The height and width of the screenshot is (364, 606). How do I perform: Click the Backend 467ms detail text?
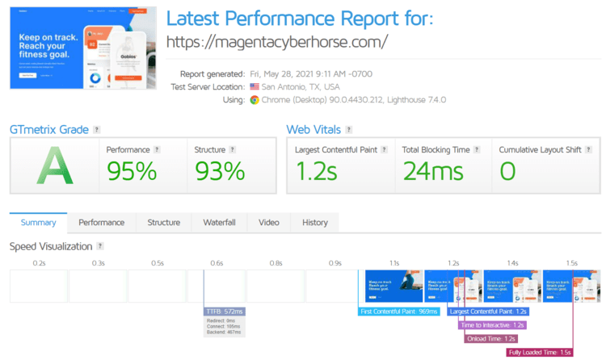[224, 332]
